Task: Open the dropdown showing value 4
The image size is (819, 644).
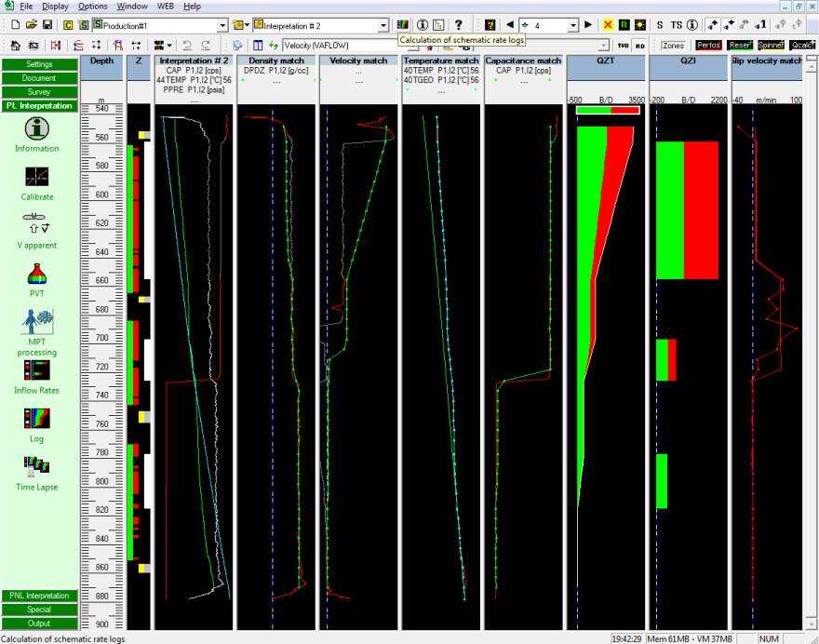Action: (573, 25)
